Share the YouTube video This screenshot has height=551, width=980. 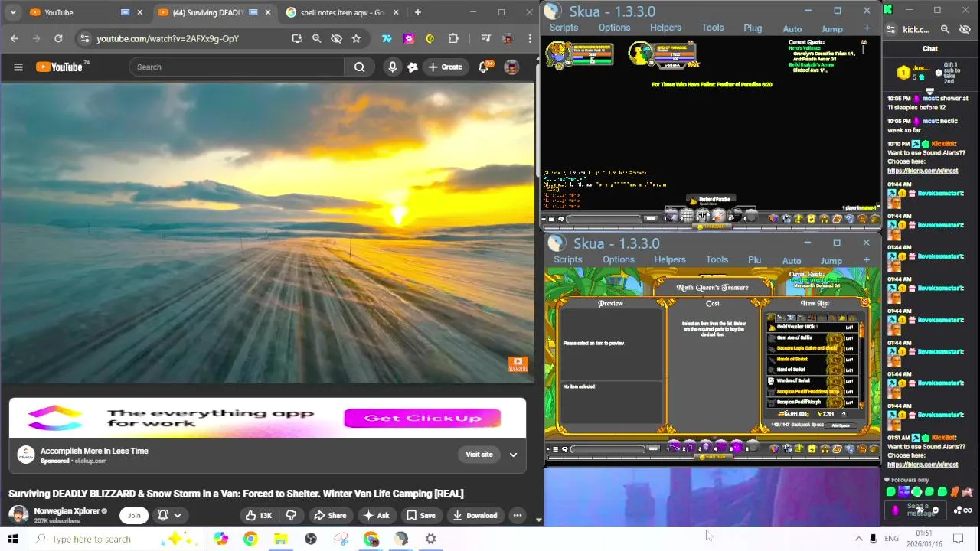[330, 515]
